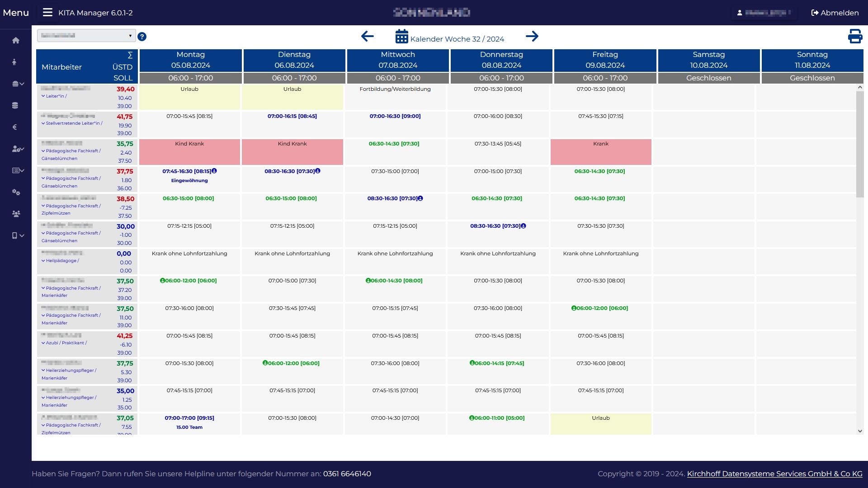The image size is (868, 488).
Task: Open Kirchhoff Datensysteme Services link
Action: point(774,474)
